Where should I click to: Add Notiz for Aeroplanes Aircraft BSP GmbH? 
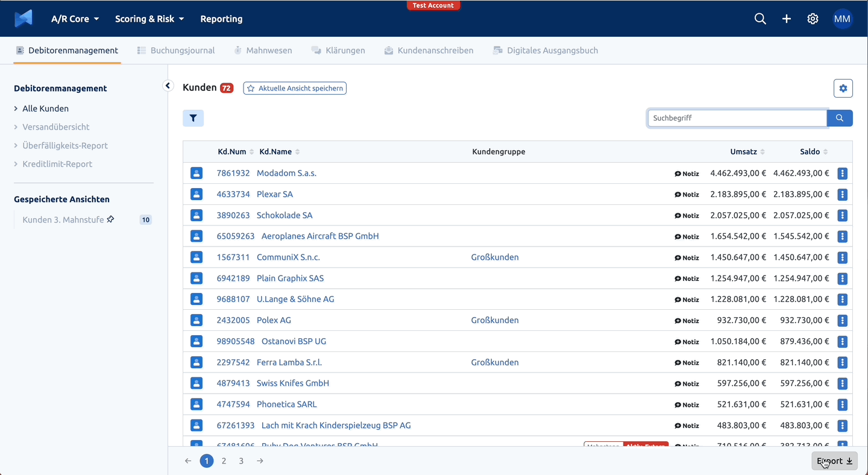click(x=687, y=237)
